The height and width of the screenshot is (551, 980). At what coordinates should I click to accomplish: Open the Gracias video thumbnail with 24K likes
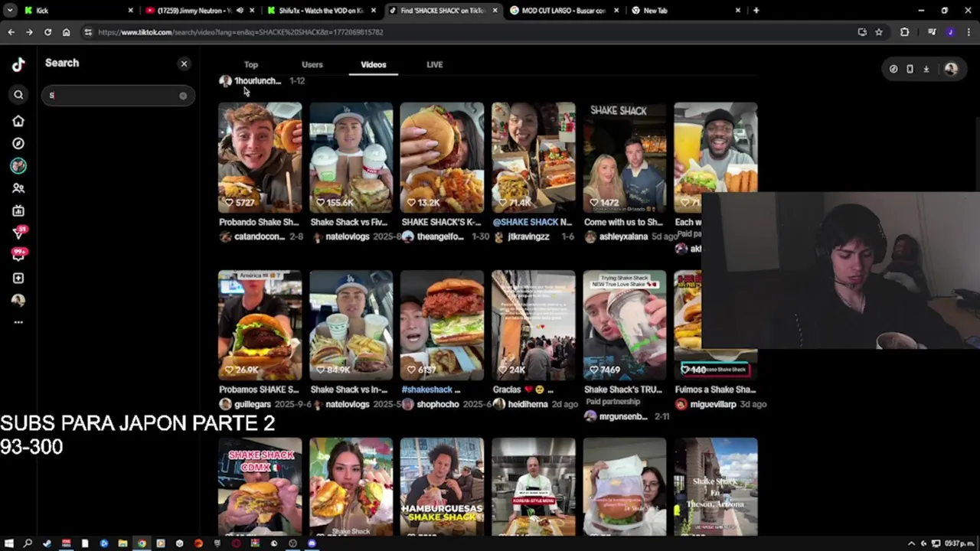coord(534,325)
